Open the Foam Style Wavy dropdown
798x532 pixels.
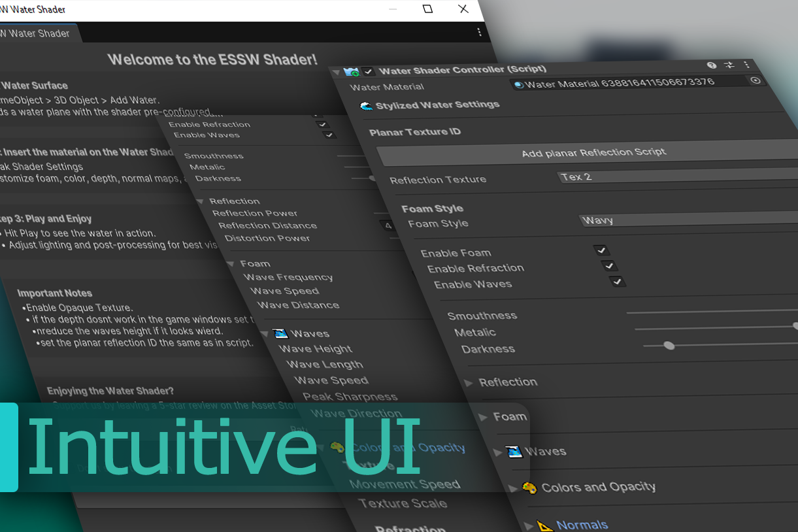click(688, 219)
